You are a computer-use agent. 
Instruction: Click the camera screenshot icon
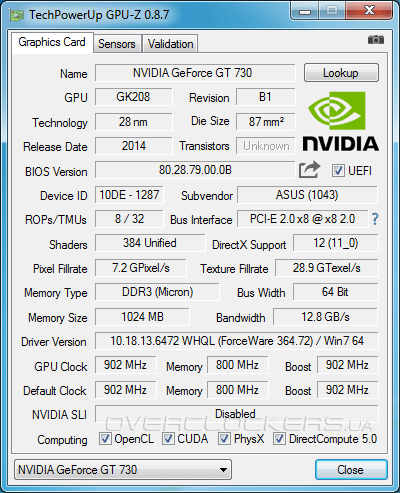(x=376, y=40)
